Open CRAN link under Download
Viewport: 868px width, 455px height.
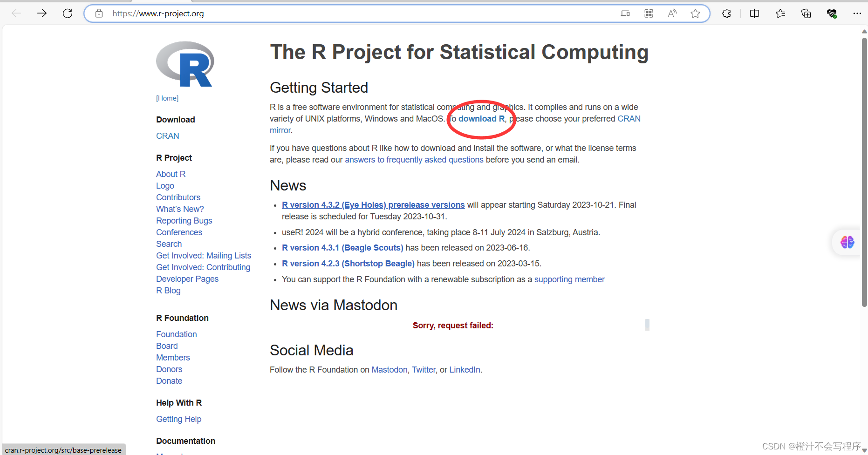tap(168, 136)
